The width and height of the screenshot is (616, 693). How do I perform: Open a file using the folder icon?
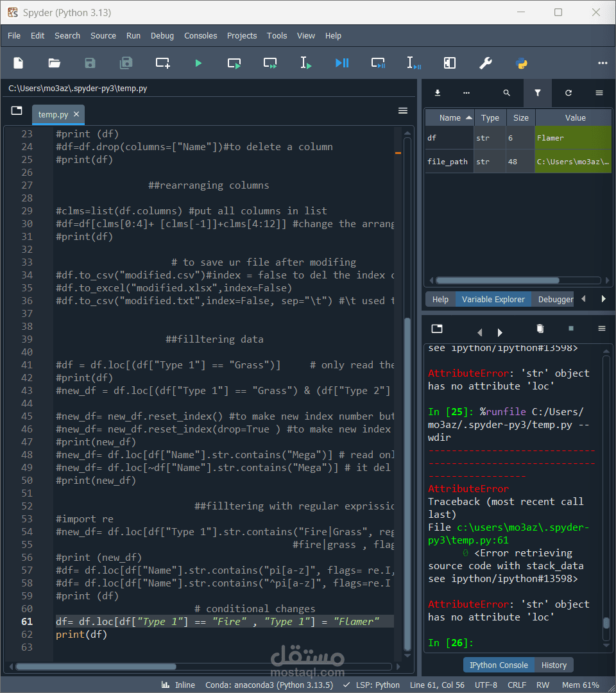(x=55, y=63)
